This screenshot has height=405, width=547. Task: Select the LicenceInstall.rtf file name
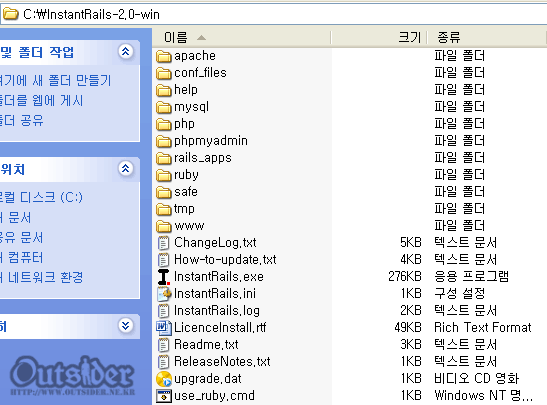(x=220, y=328)
